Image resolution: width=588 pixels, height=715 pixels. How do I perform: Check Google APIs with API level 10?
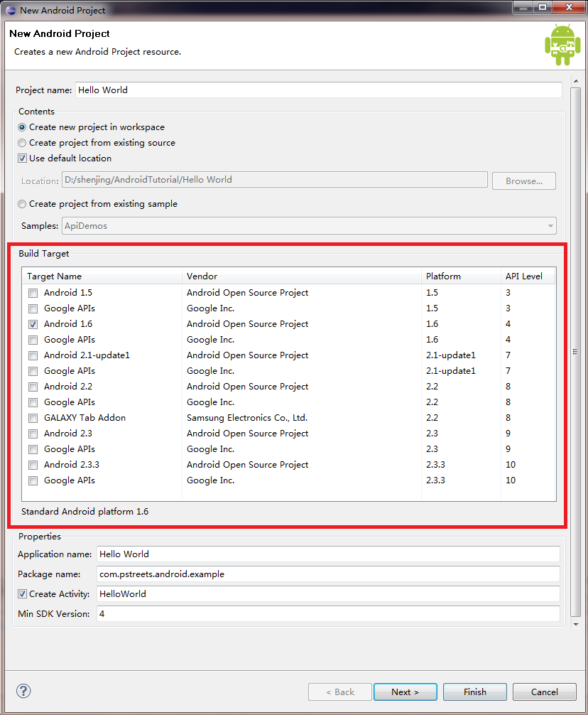(x=33, y=480)
